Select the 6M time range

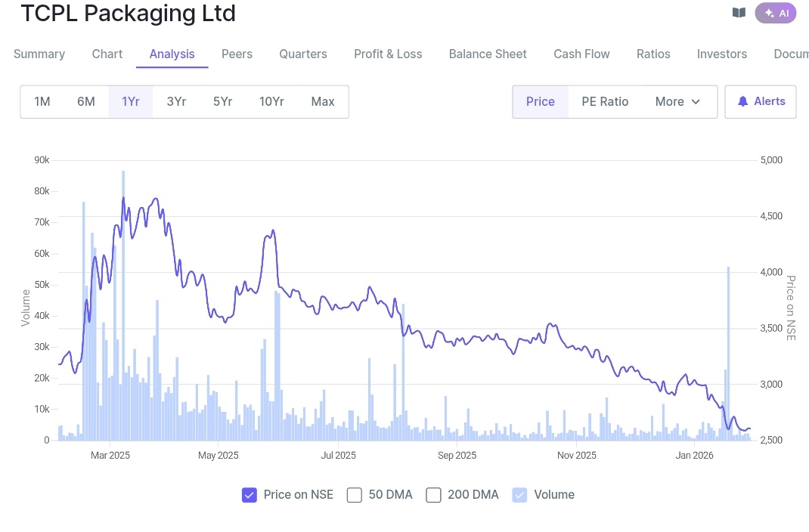85,101
